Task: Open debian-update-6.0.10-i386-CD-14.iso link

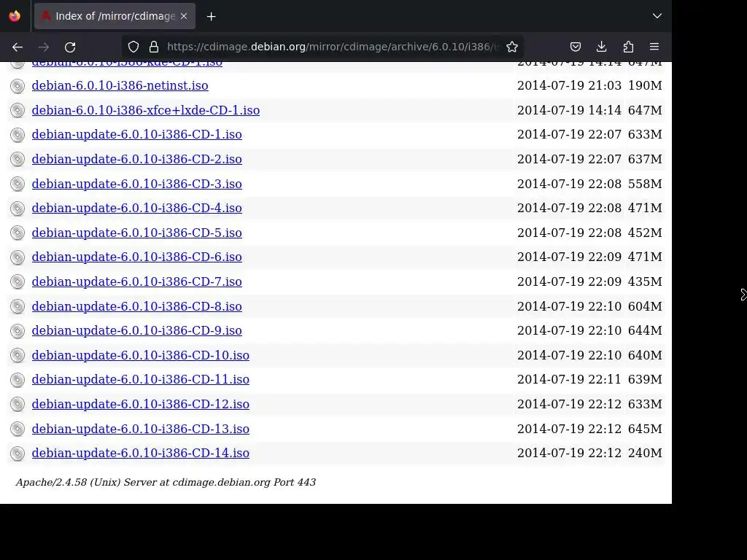Action: 141,453
